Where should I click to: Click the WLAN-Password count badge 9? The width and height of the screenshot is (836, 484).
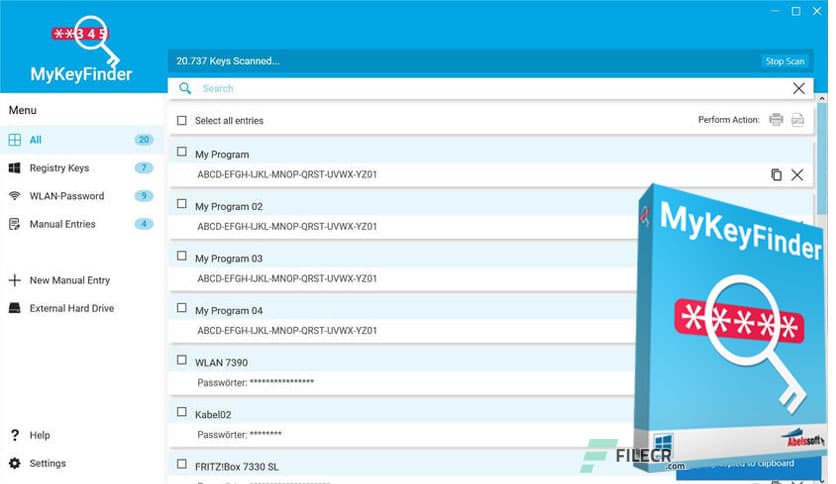coord(143,196)
